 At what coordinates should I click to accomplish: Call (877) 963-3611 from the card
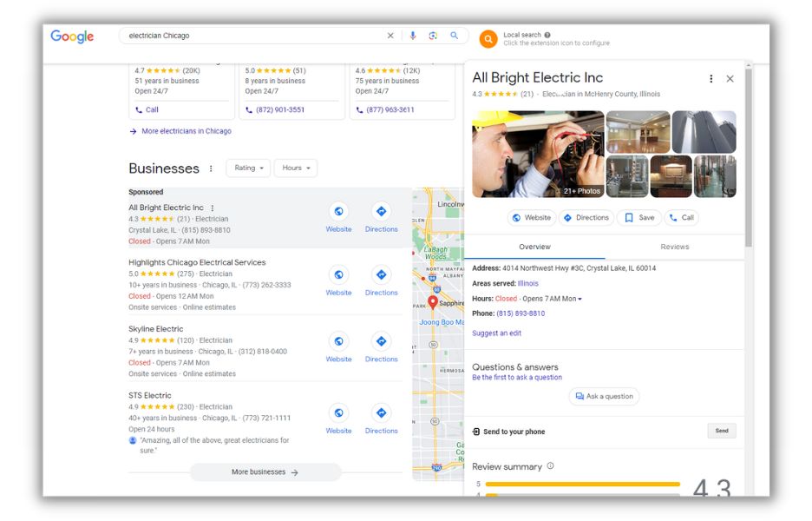tap(385, 110)
